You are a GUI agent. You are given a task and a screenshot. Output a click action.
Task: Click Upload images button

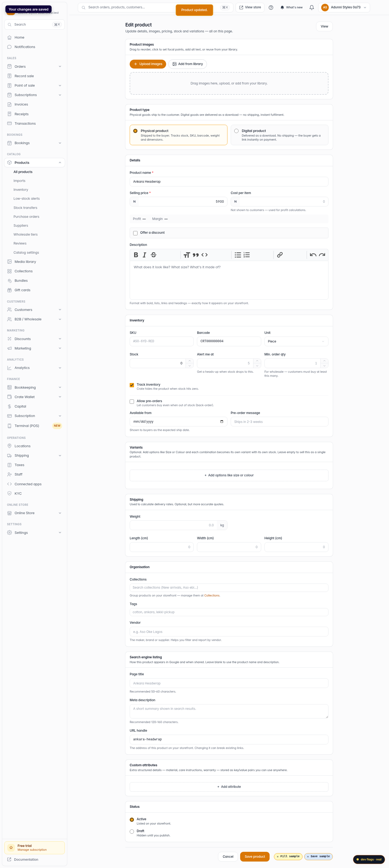click(148, 64)
